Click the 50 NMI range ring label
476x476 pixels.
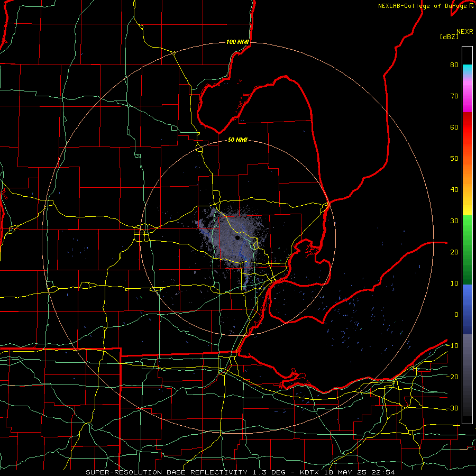pyautogui.click(x=237, y=140)
